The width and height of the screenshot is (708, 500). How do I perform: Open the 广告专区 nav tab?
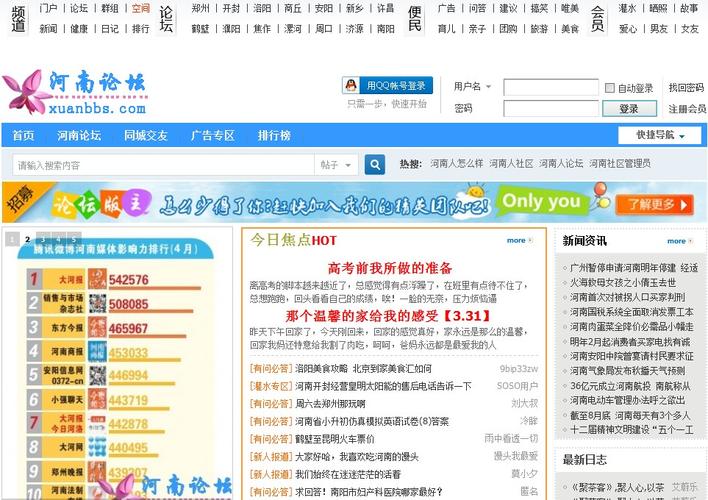213,136
